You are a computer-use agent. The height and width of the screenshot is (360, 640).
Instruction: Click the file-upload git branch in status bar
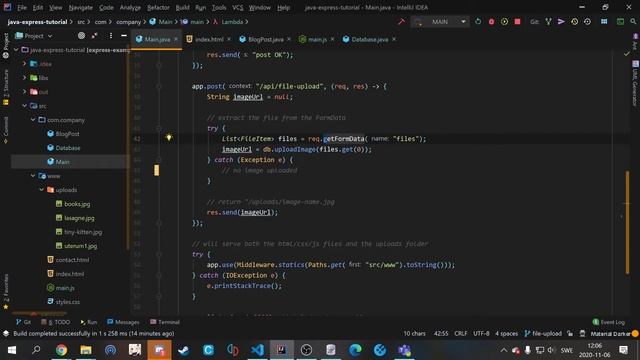click(543, 333)
